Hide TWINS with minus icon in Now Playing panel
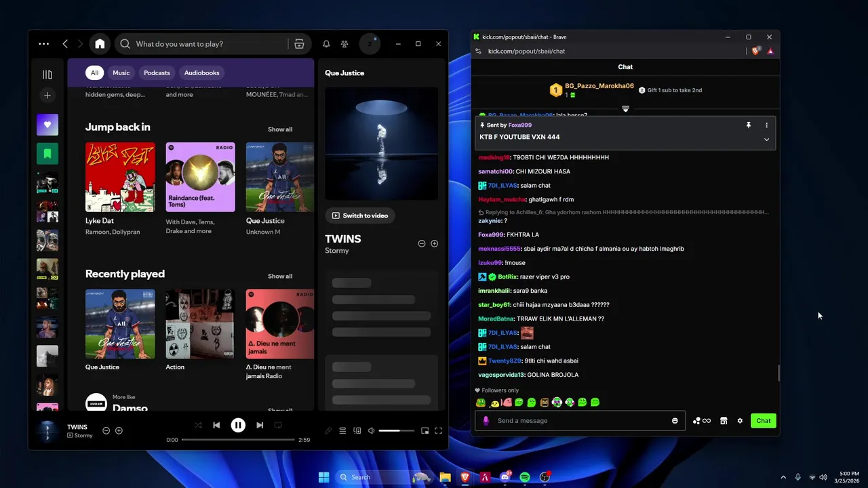 point(422,243)
